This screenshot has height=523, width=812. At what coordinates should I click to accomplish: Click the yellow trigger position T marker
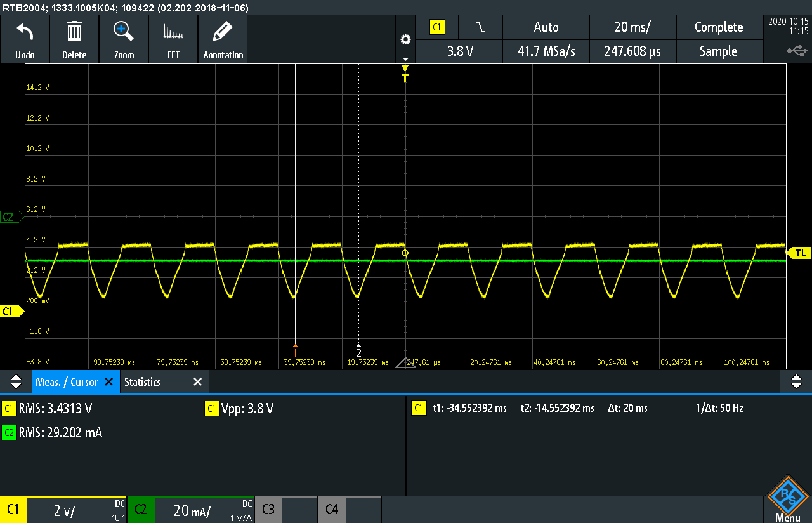[x=405, y=74]
